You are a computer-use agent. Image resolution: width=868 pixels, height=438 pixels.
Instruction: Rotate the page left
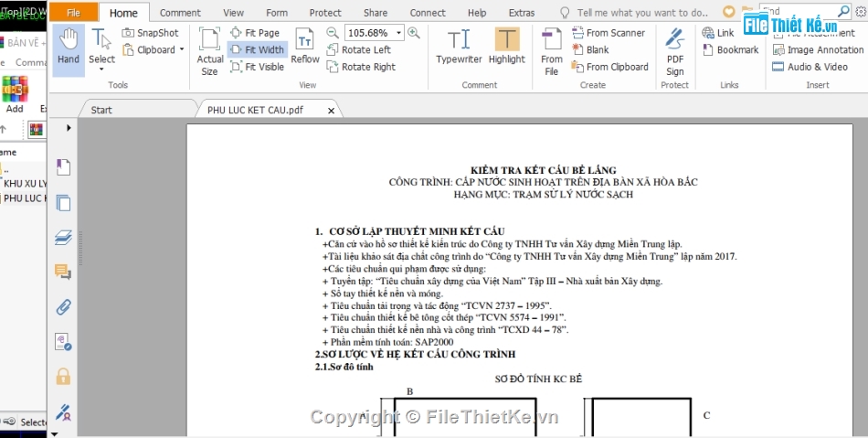click(x=359, y=50)
